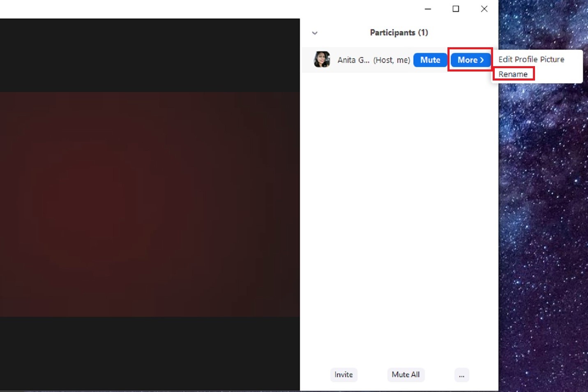Select Rename from the More menu
This screenshot has width=588, height=392.
pyautogui.click(x=513, y=74)
